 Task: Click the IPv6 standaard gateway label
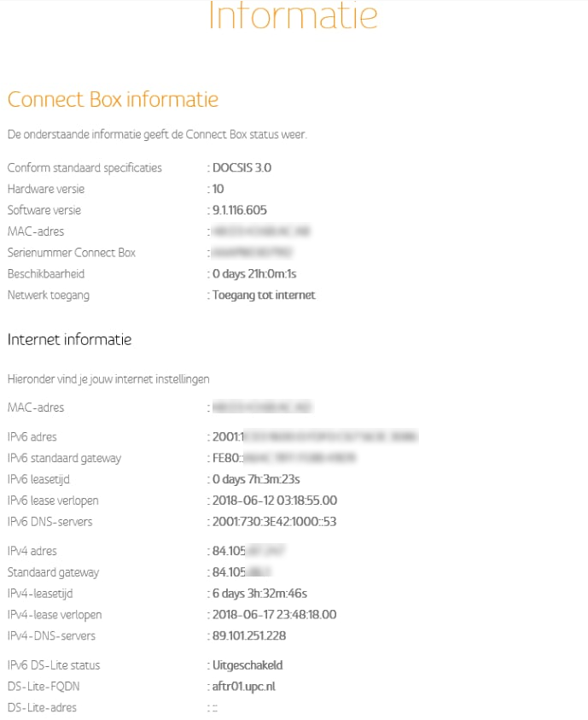(x=65, y=458)
